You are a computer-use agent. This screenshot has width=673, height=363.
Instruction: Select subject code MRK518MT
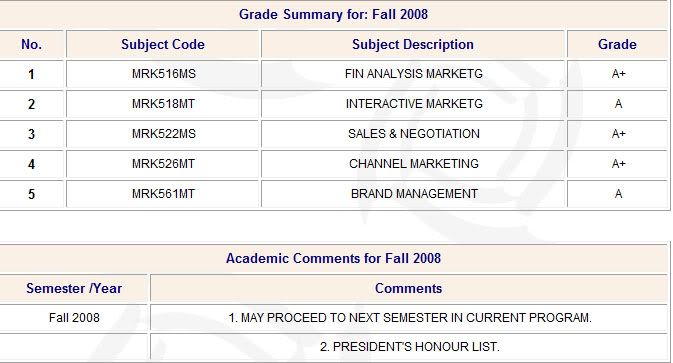163,104
